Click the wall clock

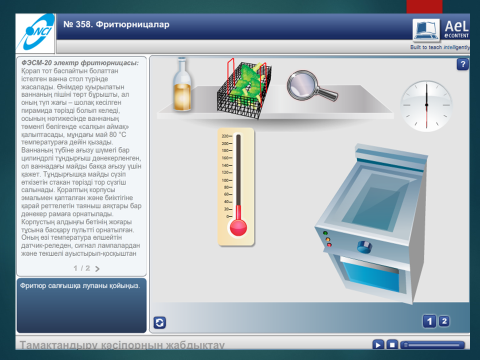(x=426, y=106)
